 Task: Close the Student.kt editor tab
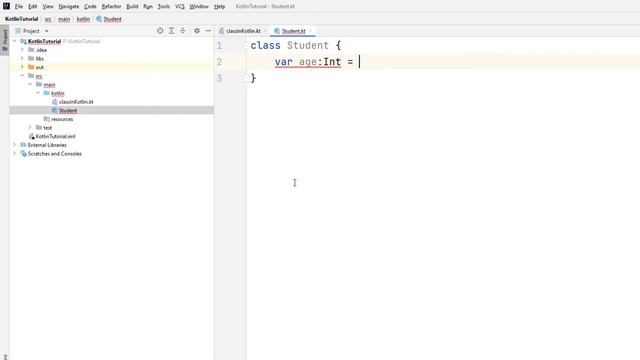pyautogui.click(x=310, y=31)
